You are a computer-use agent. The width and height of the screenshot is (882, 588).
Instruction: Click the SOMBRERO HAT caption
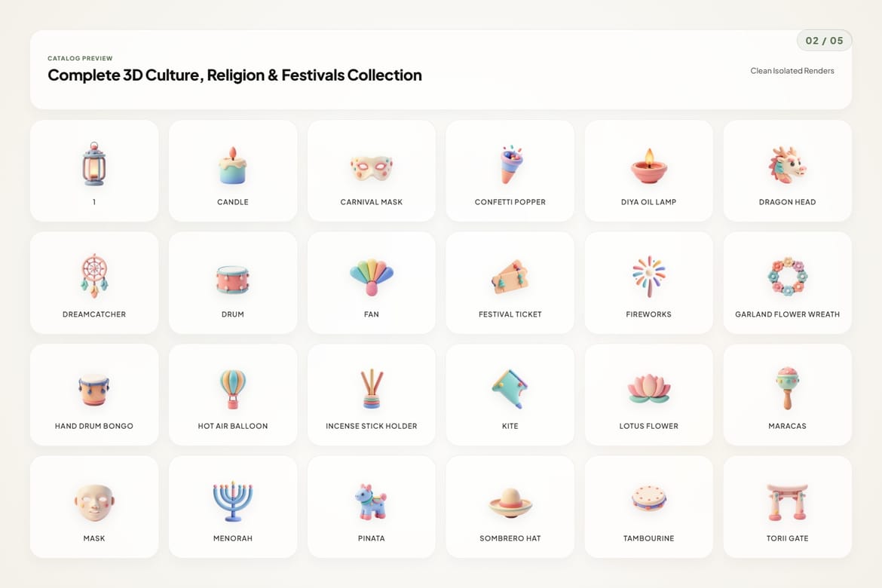(x=510, y=538)
